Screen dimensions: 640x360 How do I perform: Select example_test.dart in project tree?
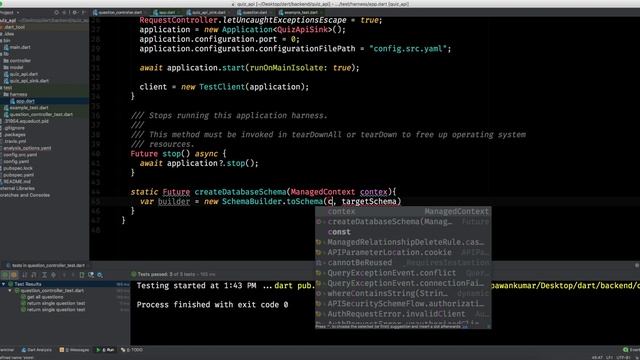pyautogui.click(x=29, y=108)
